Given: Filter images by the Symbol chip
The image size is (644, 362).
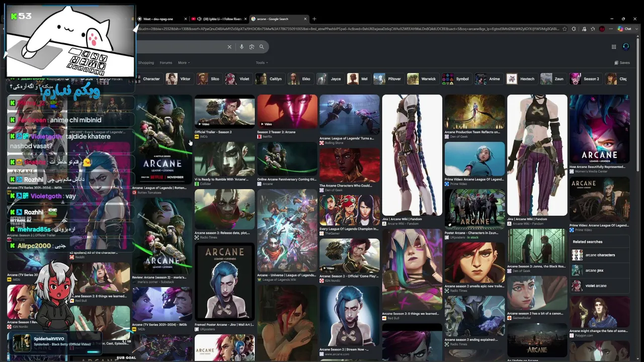Looking at the screenshot, I should coord(456,79).
